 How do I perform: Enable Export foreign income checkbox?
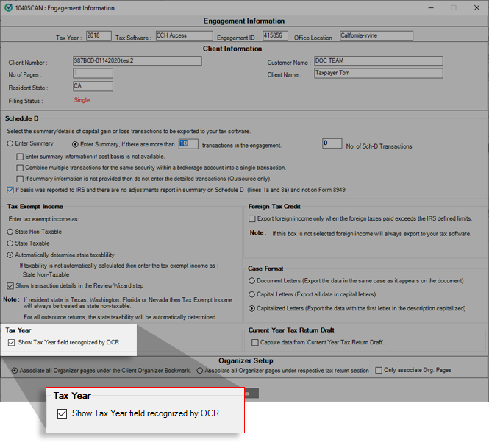pos(252,218)
